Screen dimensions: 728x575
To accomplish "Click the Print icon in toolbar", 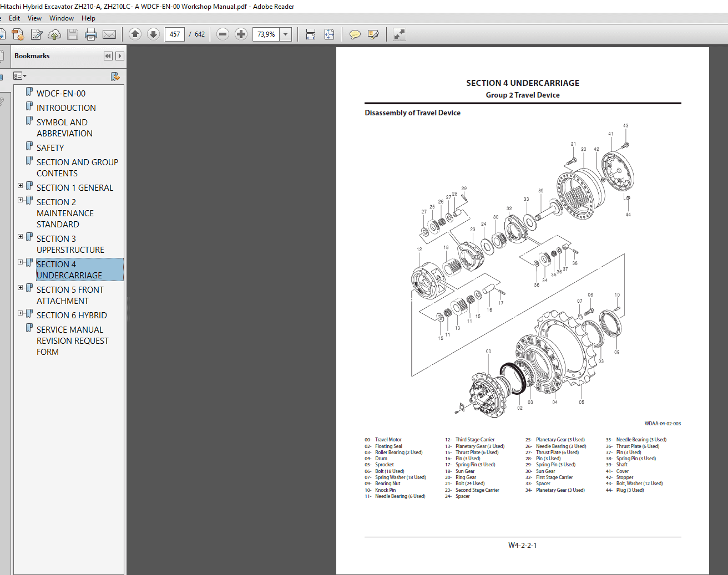I will point(91,34).
